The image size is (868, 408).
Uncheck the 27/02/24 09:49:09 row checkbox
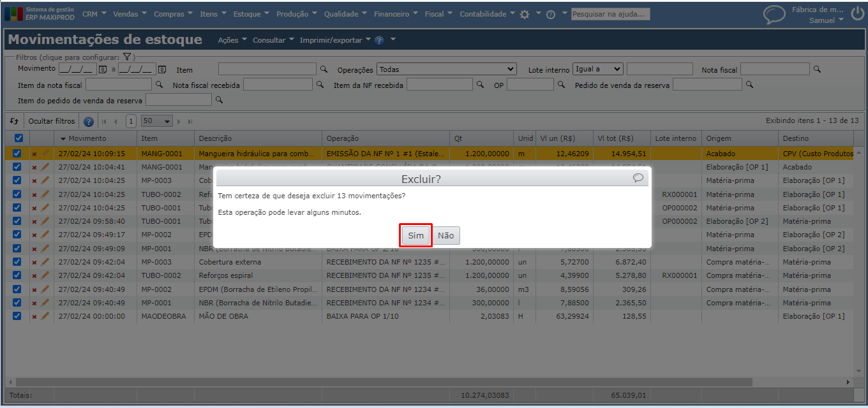(17, 249)
